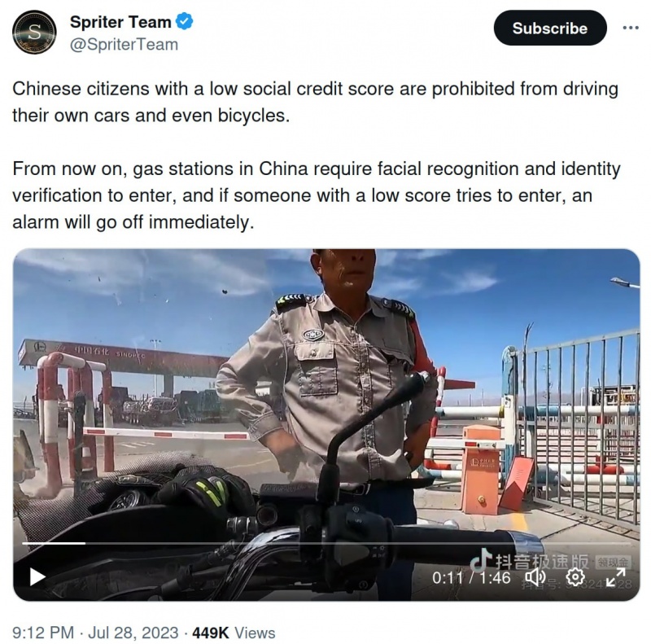This screenshot has height=644, width=651.
Task: Mute the video sound
Action: point(535,577)
